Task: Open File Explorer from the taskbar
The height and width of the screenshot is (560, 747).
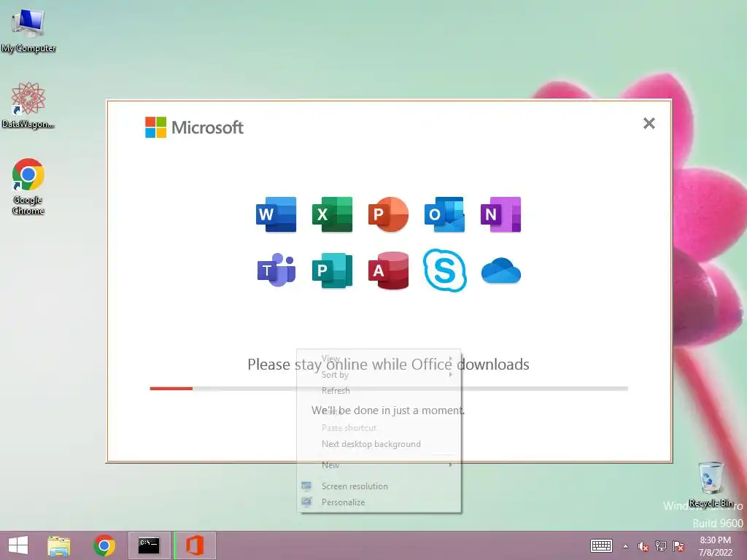Action: click(58, 545)
